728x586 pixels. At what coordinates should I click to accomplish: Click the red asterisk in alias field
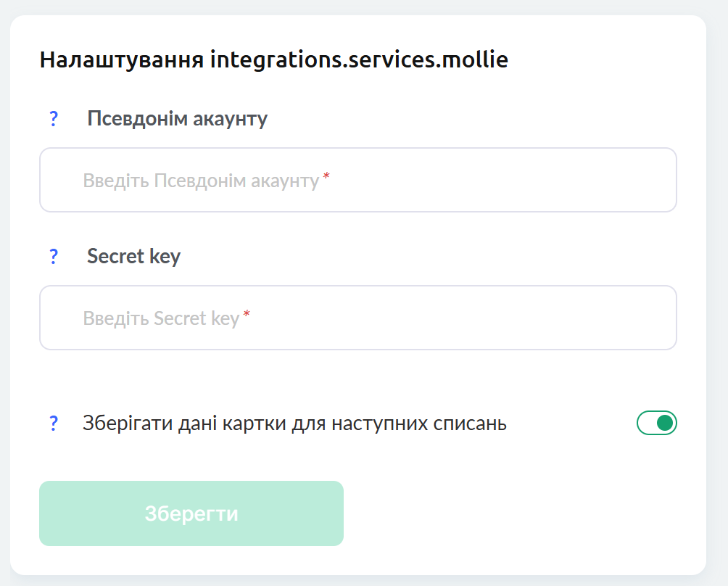pos(326,176)
